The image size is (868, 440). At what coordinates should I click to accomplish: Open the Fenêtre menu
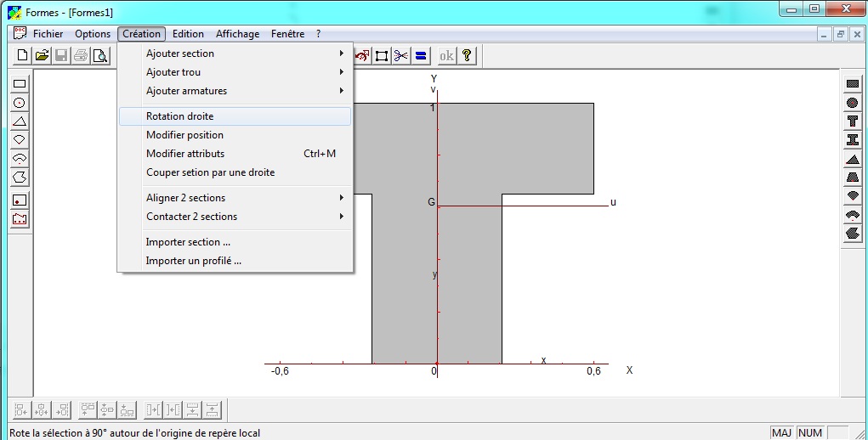(288, 34)
